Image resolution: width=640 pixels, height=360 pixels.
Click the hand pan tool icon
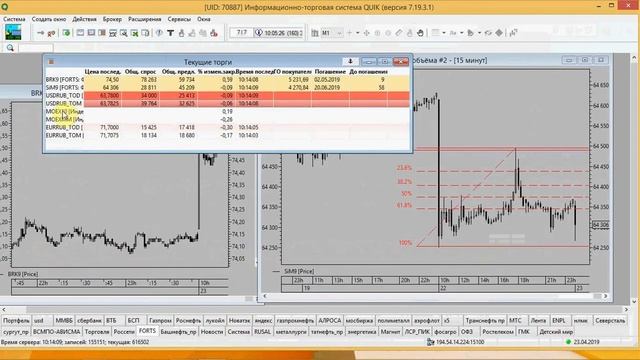coord(420,33)
